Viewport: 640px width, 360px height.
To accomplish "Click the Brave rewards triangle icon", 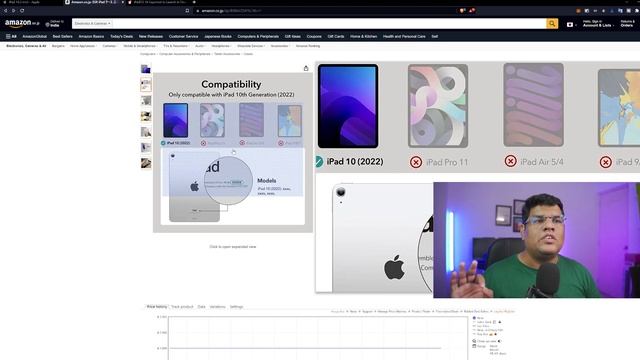I will pyautogui.click(x=471, y=11).
